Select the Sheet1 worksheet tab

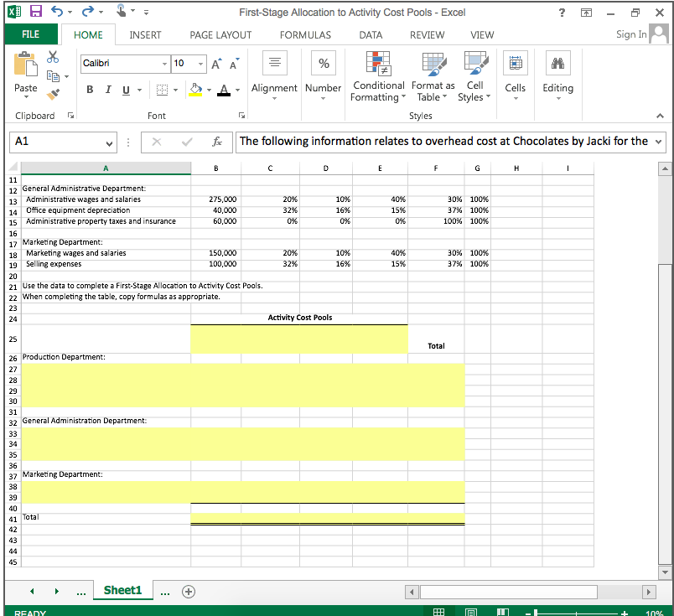point(122,590)
